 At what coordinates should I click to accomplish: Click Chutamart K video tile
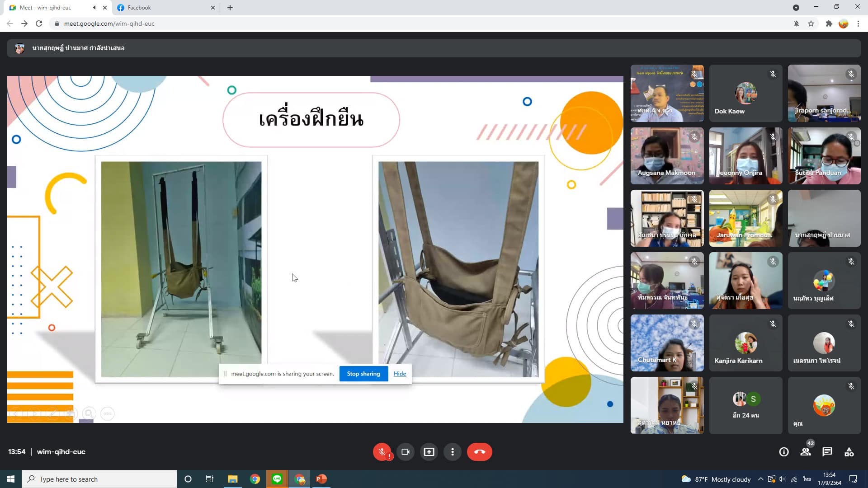point(667,343)
